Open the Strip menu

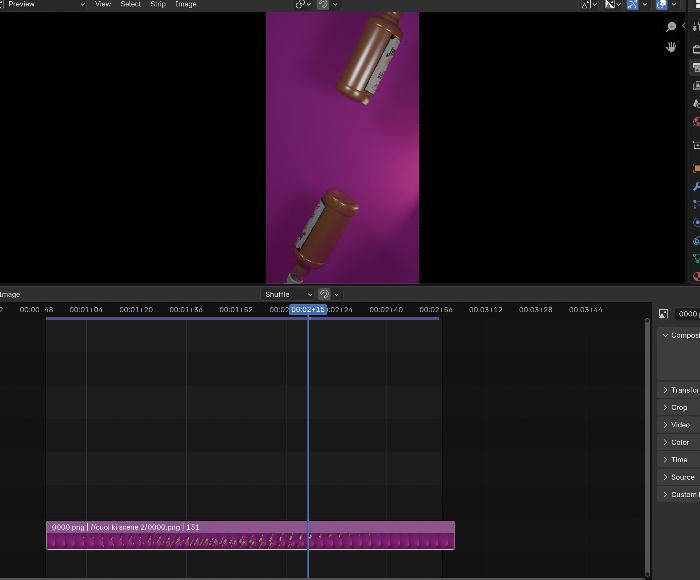coord(158,4)
